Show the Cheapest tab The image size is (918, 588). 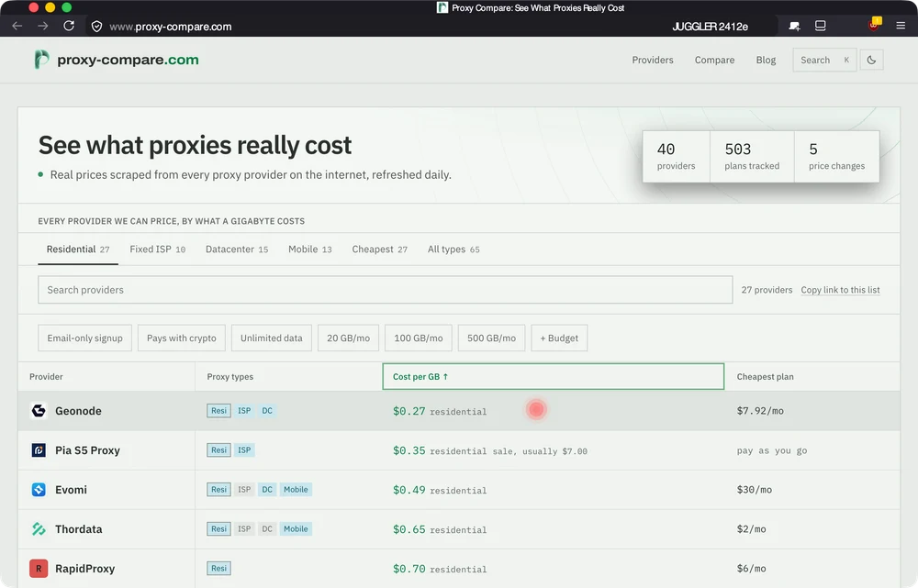[379, 250]
